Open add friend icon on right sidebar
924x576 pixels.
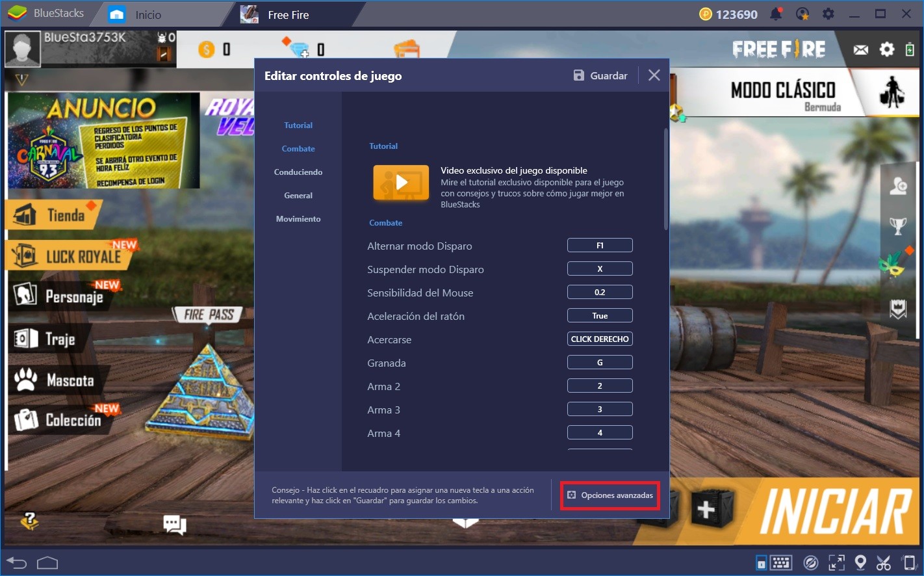pyautogui.click(x=898, y=186)
